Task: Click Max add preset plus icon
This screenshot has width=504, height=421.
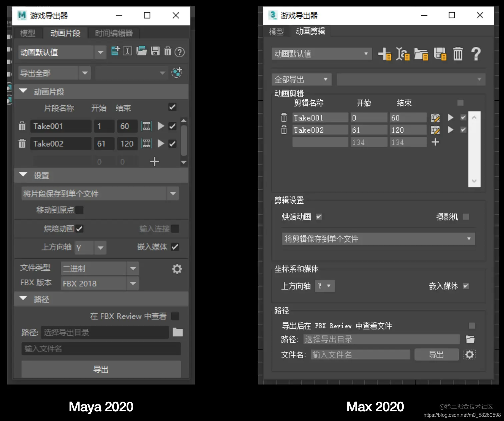Action: (385, 54)
